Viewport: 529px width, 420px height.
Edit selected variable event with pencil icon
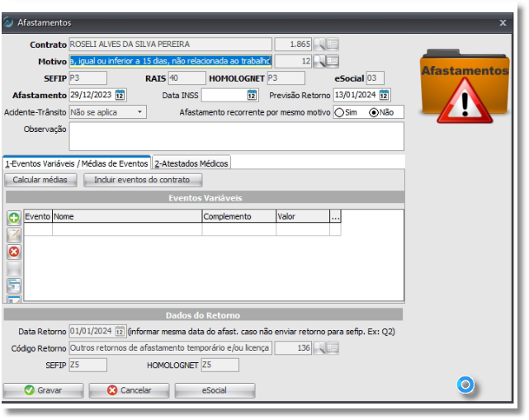(x=14, y=235)
